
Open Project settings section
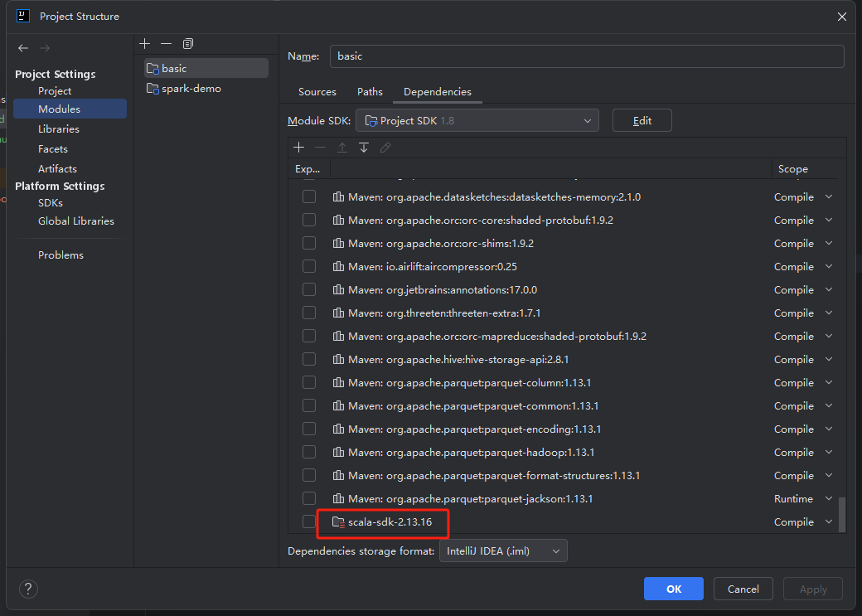coord(55,90)
